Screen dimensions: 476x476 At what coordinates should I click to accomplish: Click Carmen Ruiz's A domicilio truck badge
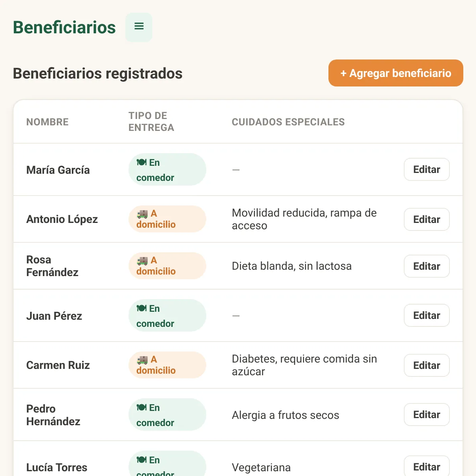point(167,365)
